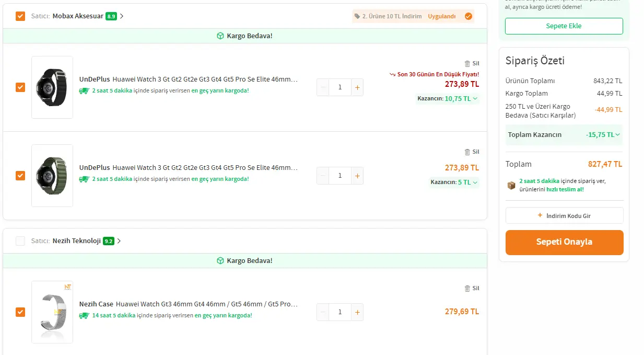Decrease quantity of green UnDePlus strap

(323, 176)
